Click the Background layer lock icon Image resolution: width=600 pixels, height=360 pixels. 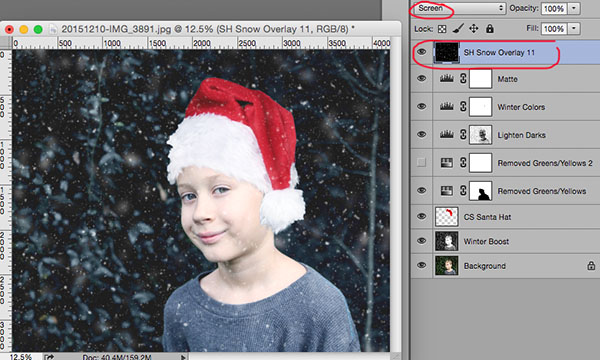point(591,266)
